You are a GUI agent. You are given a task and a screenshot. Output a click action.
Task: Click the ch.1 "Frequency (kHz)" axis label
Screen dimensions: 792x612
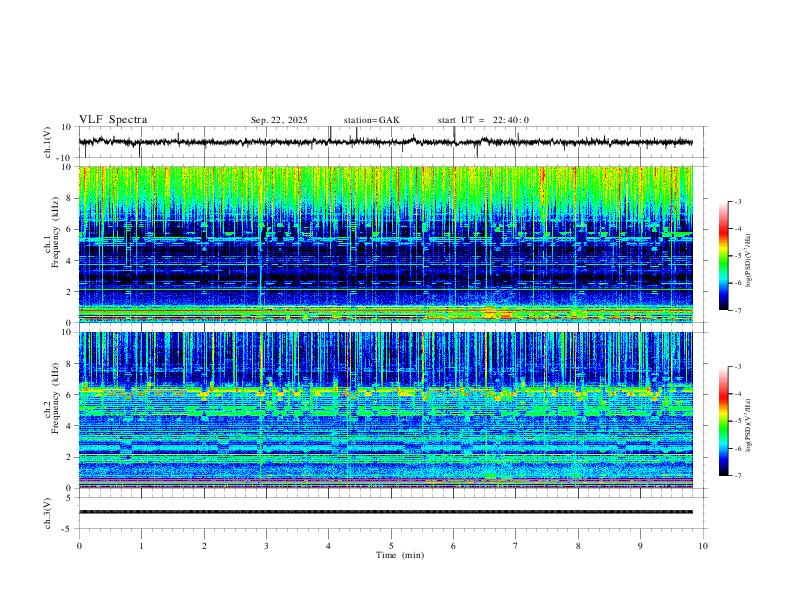55,233
